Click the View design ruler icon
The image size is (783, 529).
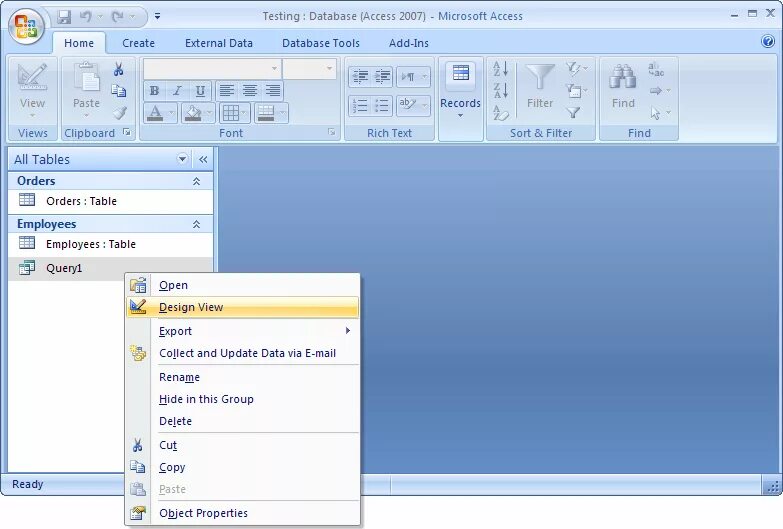32,77
